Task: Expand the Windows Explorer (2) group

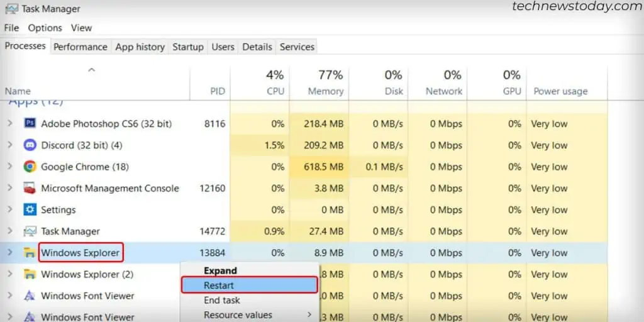Action: coord(10,274)
